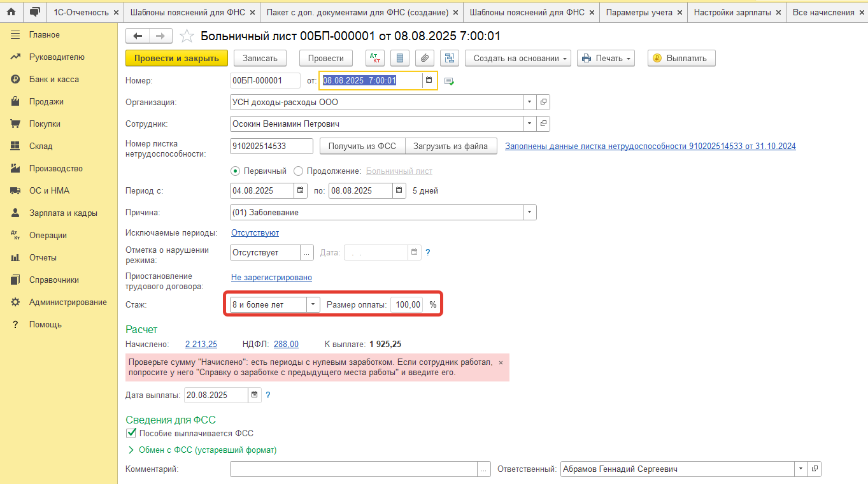Click the back navigation arrow

[138, 36]
